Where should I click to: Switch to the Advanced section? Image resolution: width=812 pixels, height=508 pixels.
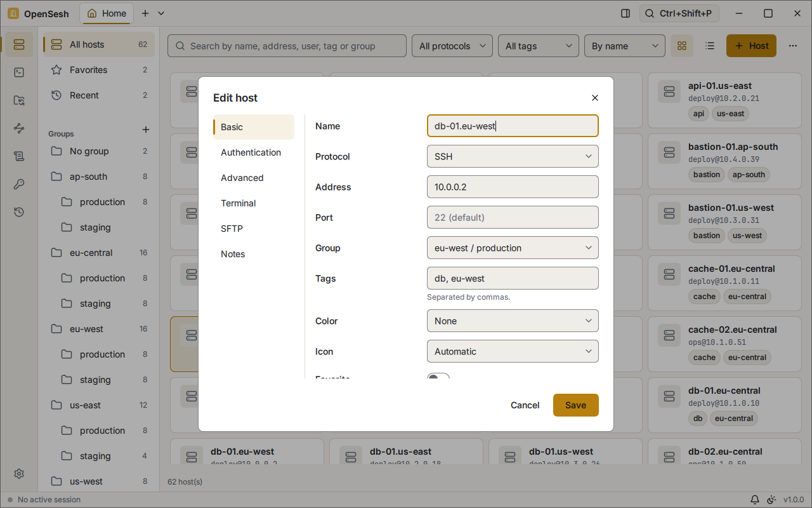pyautogui.click(x=254, y=178)
